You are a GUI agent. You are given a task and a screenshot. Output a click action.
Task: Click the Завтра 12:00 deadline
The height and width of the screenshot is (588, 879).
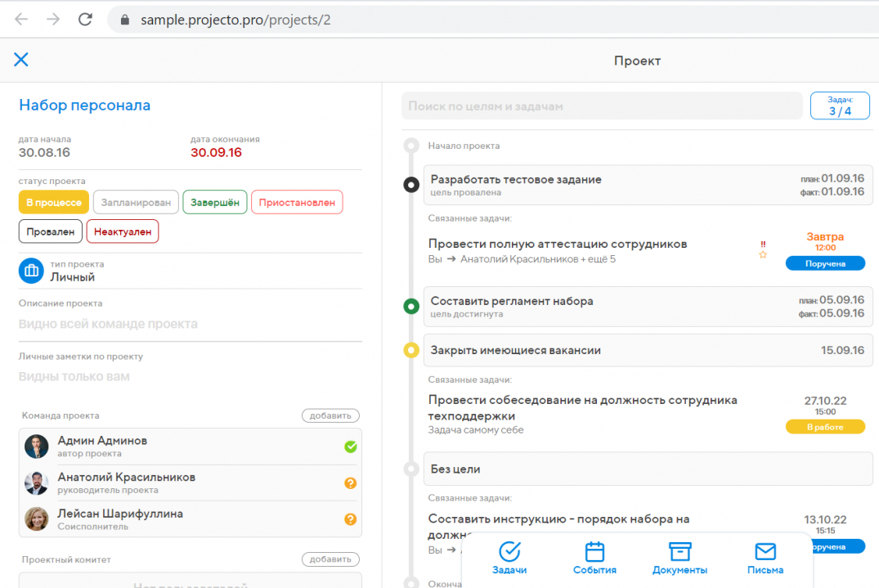pyautogui.click(x=825, y=241)
